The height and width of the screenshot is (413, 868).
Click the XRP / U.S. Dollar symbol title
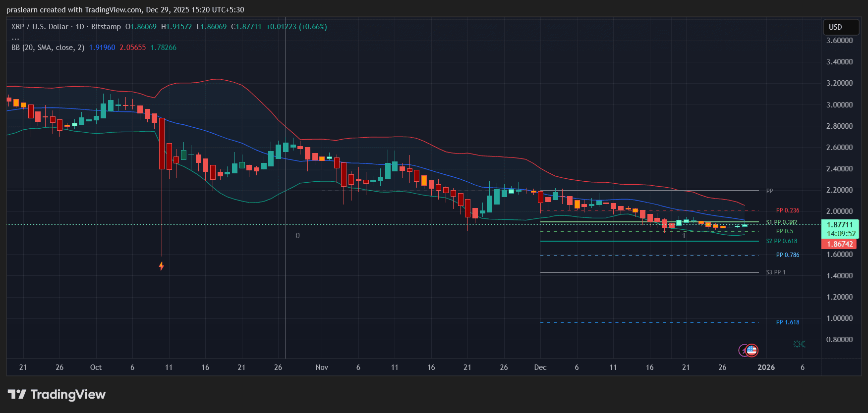40,27
